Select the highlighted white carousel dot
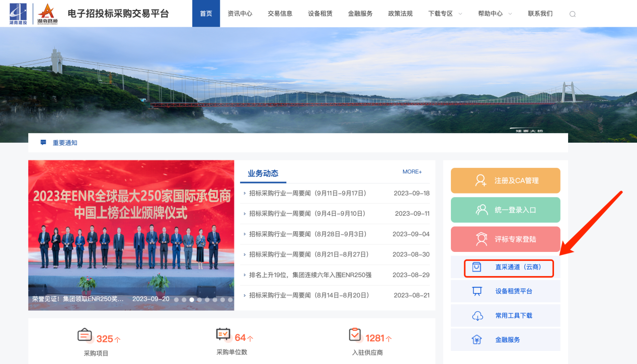 click(x=192, y=300)
